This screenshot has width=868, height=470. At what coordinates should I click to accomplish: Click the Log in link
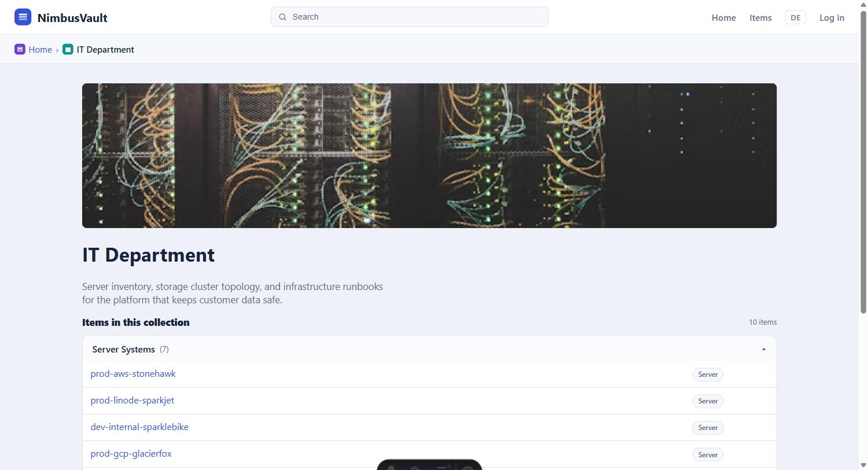pos(832,17)
